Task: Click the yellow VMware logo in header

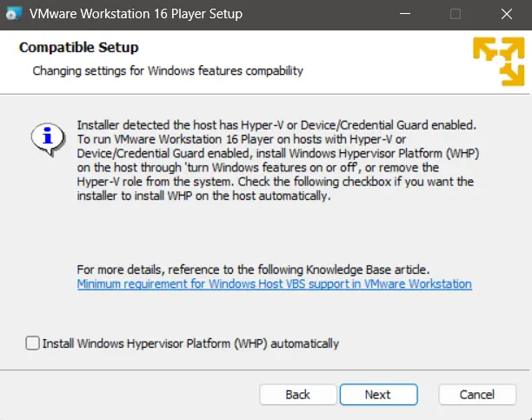Action: (x=498, y=62)
